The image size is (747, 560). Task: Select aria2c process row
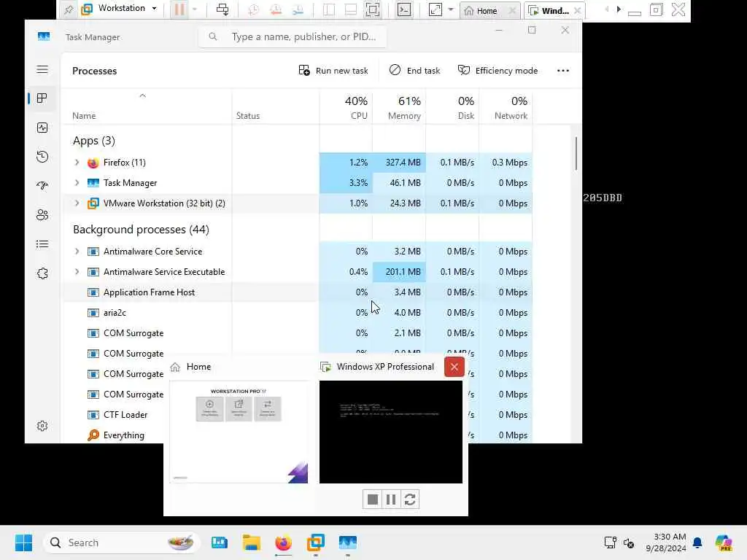297,313
